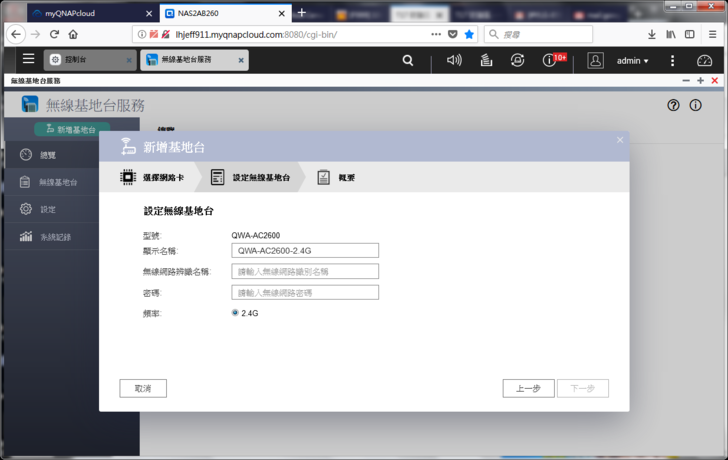Go to browser home page icon
728x460 pixels.
tap(73, 34)
